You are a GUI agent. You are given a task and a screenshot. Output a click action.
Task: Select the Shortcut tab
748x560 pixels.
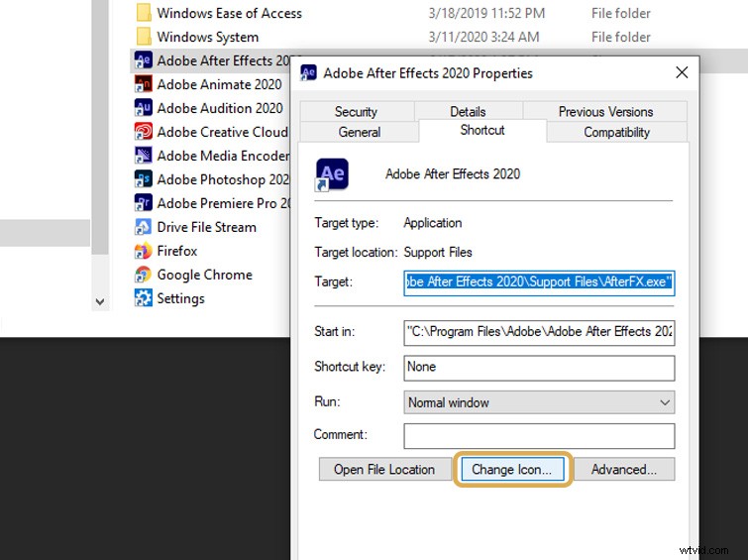click(482, 130)
